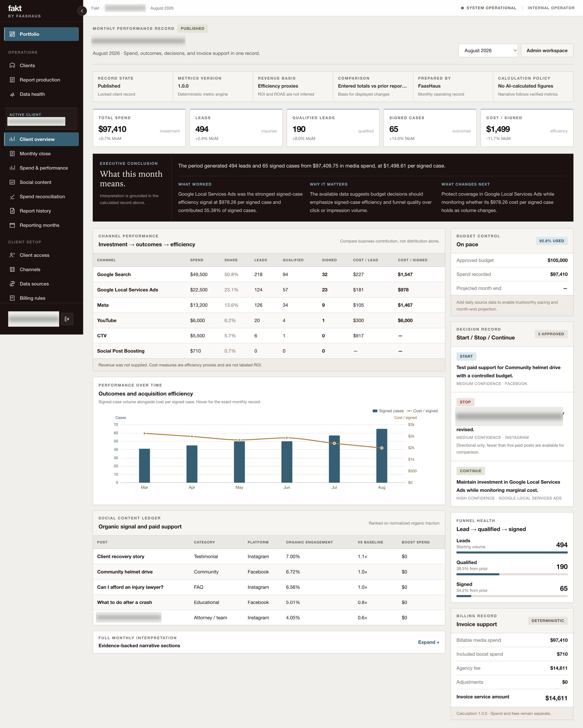Open the August 2026 month dropdown
Viewport: 583px width, 728px height.
click(488, 50)
